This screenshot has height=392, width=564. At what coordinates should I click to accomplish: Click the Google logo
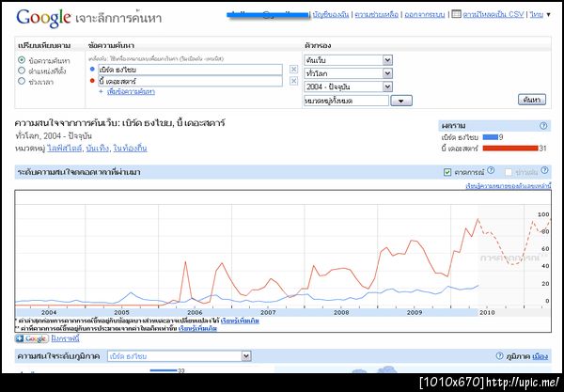click(x=43, y=18)
